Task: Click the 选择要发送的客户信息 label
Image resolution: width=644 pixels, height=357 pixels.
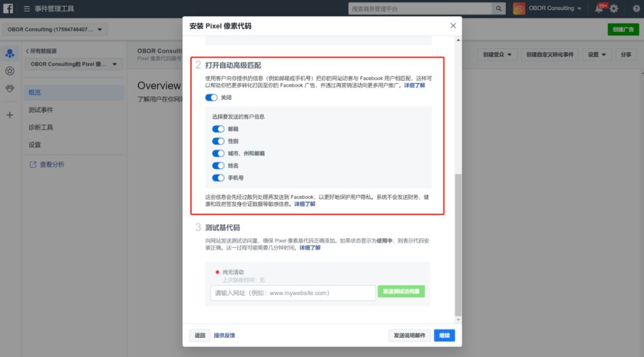Action: (238, 117)
